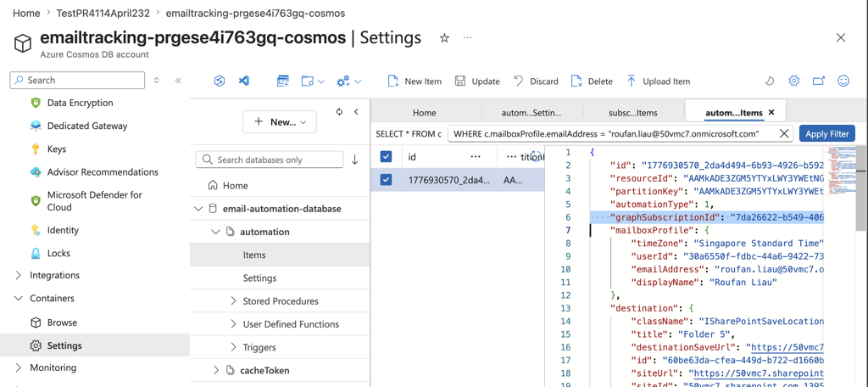Open the Synapse Link icon in toolbar
This screenshot has width=868, height=387.
click(x=220, y=81)
